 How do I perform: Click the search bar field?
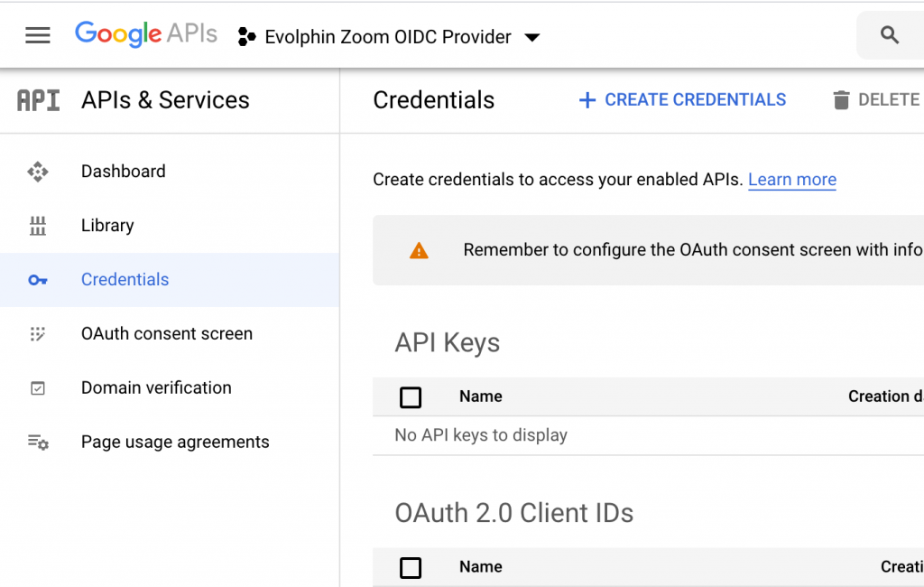coord(891,35)
